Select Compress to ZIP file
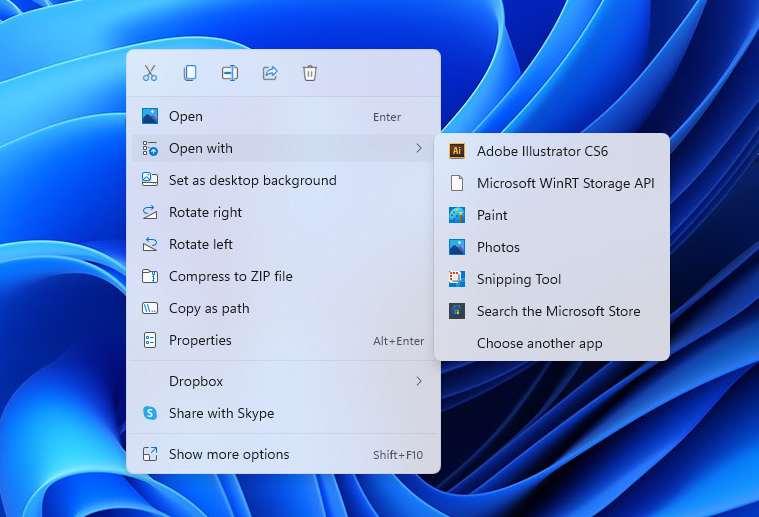 click(x=230, y=277)
